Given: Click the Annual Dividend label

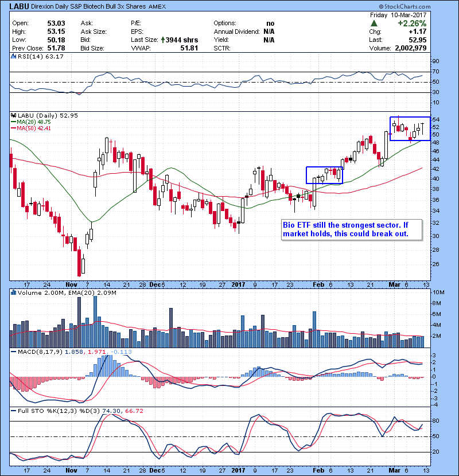Looking at the screenshot, I should (236, 32).
